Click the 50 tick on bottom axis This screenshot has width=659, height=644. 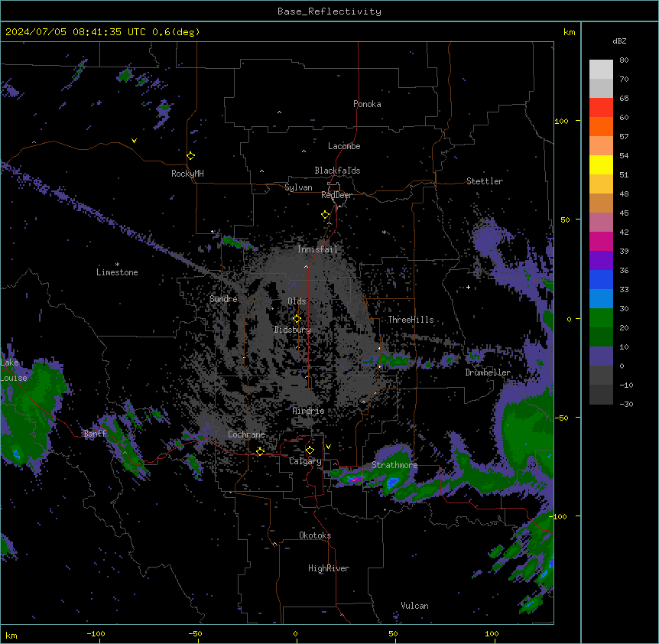tap(393, 633)
